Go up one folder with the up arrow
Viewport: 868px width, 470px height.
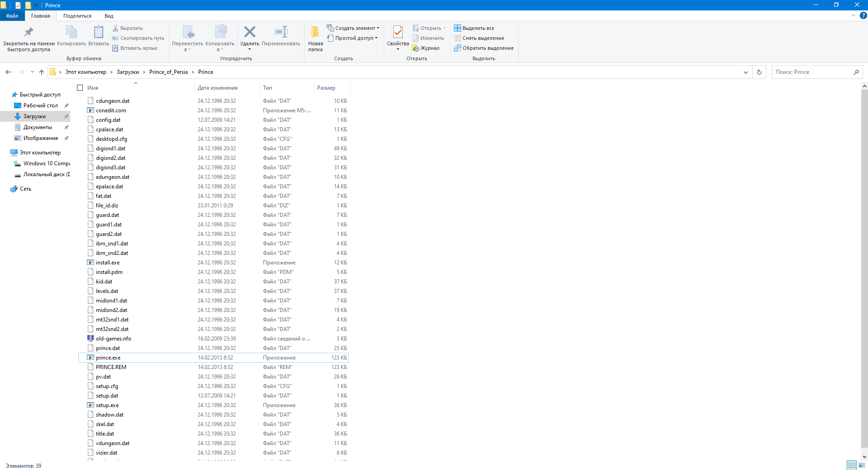42,72
